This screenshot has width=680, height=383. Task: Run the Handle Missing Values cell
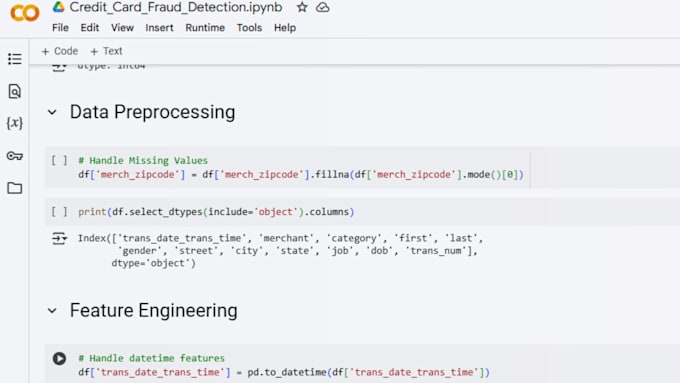[59, 160]
